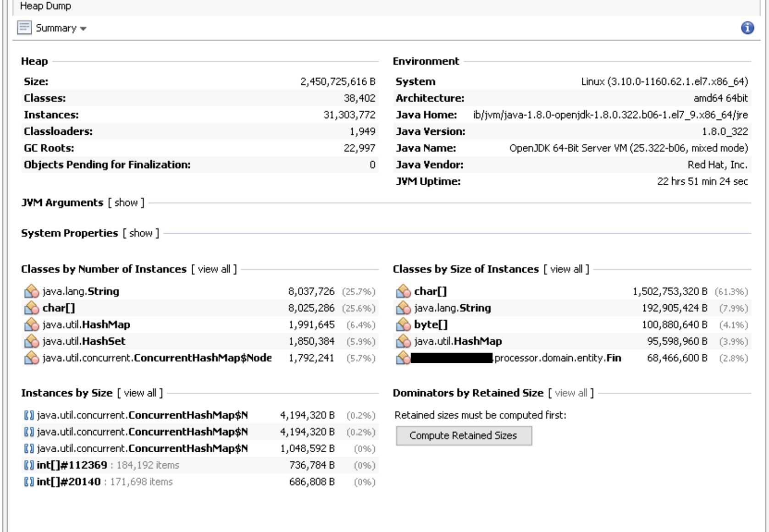Click the int[]#112369 array icon

point(29,465)
